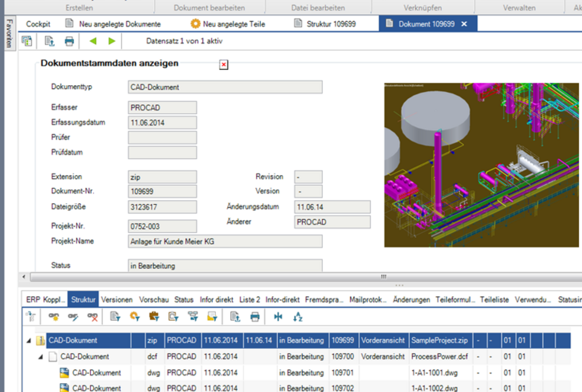Screen dimensions: 582x392
Task: Click the red unlink icon in Struktur toolbar
Action: pos(92,317)
